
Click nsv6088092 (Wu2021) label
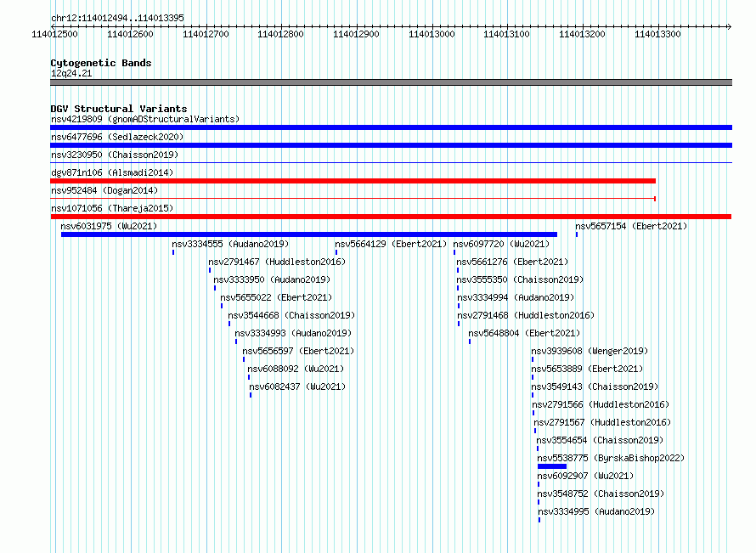[x=296, y=369]
